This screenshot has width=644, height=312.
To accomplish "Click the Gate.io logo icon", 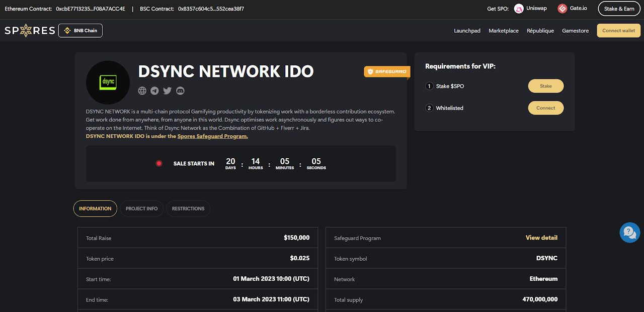I will click(x=562, y=9).
